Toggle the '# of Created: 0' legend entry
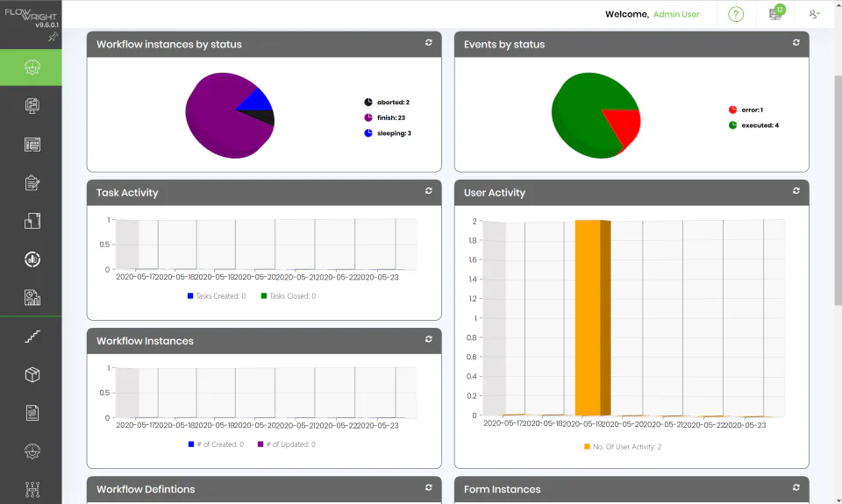 click(216, 444)
